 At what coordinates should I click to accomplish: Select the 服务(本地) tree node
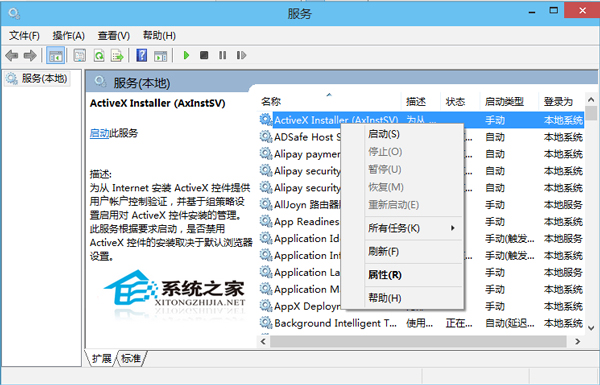(x=37, y=78)
